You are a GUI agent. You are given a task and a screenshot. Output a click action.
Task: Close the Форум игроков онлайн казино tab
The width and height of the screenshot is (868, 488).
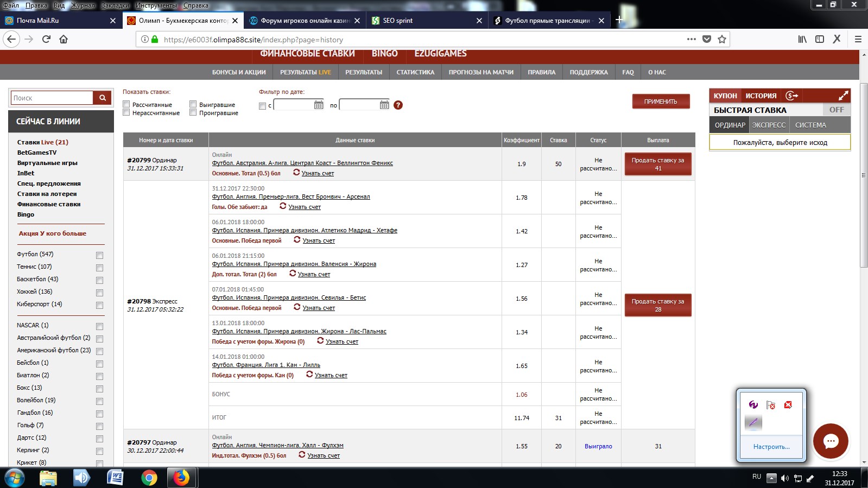pos(357,21)
